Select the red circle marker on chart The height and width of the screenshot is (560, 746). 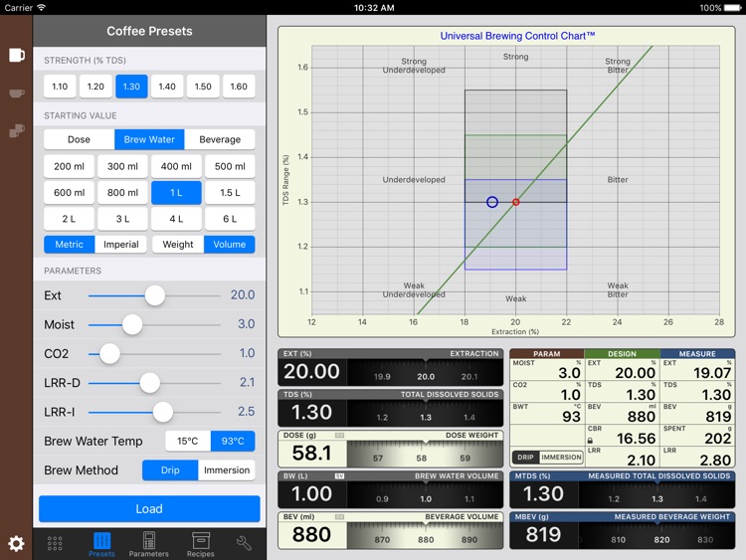coord(515,202)
